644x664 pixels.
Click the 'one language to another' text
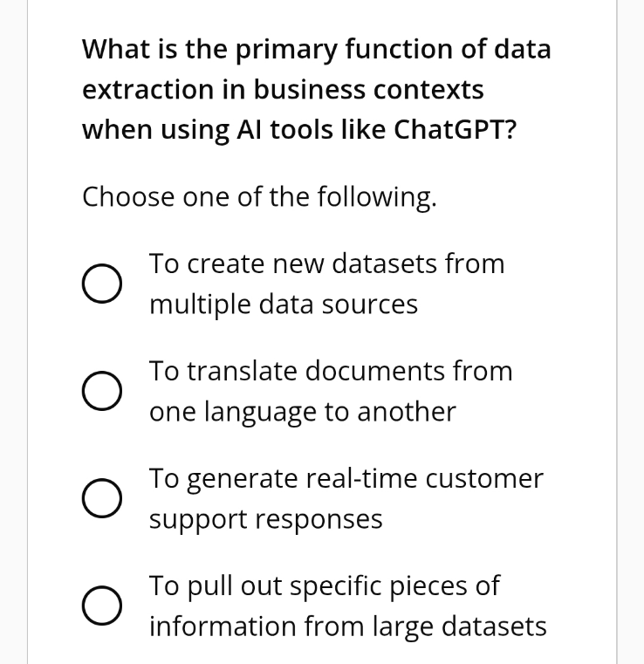[302, 412]
